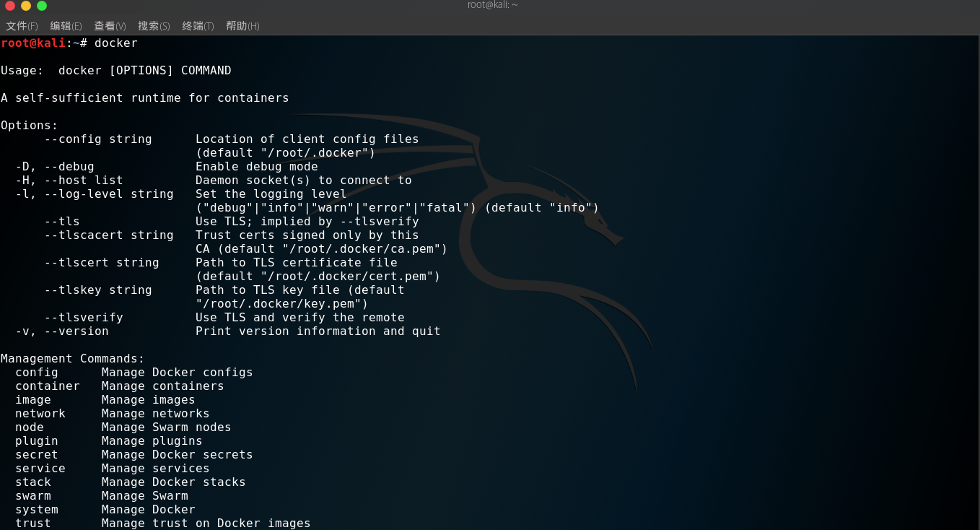Click the /root/.docker/ca.pem path text
Viewport: 980px width, 530px height.
click(x=361, y=248)
